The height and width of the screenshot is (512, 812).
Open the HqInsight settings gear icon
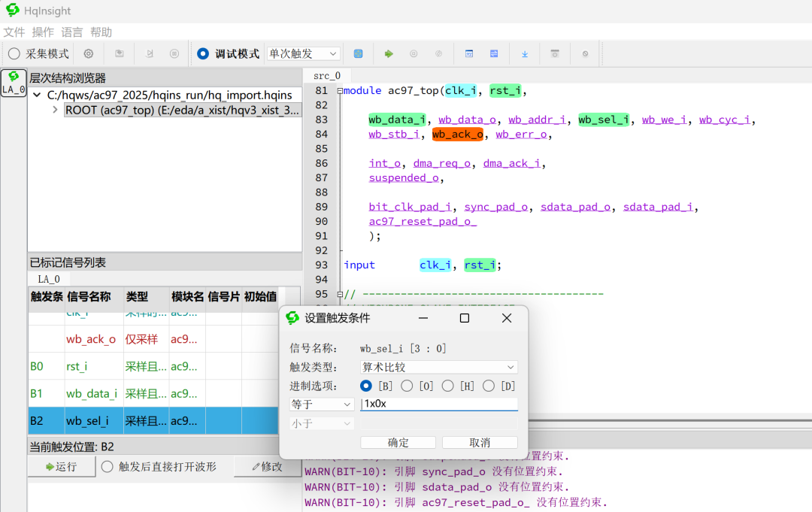[x=88, y=53]
